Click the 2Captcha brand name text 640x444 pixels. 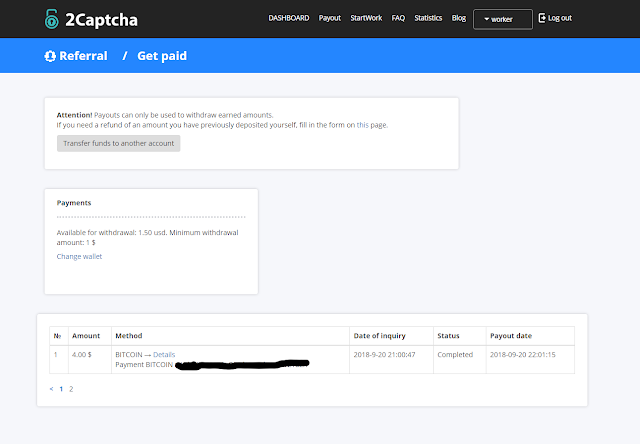pos(101,20)
